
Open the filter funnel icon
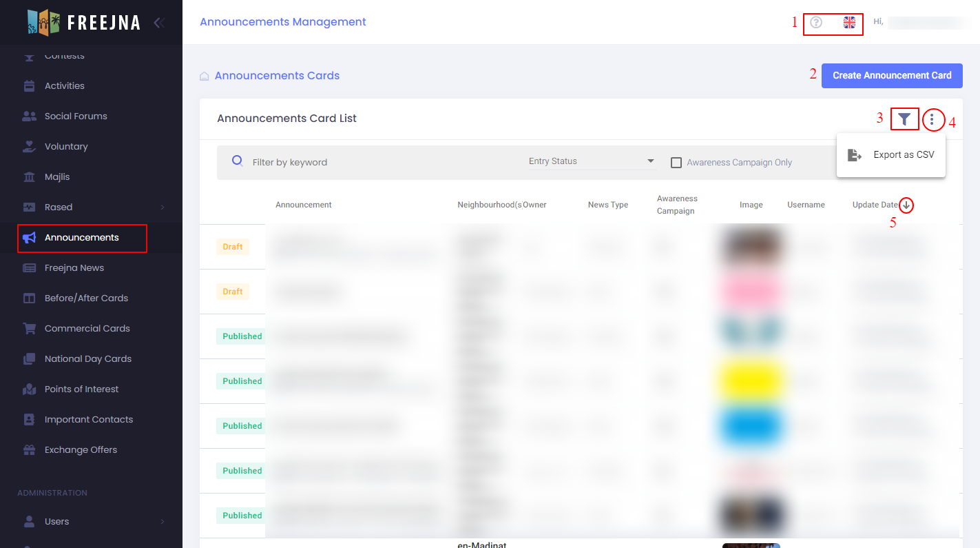904,119
